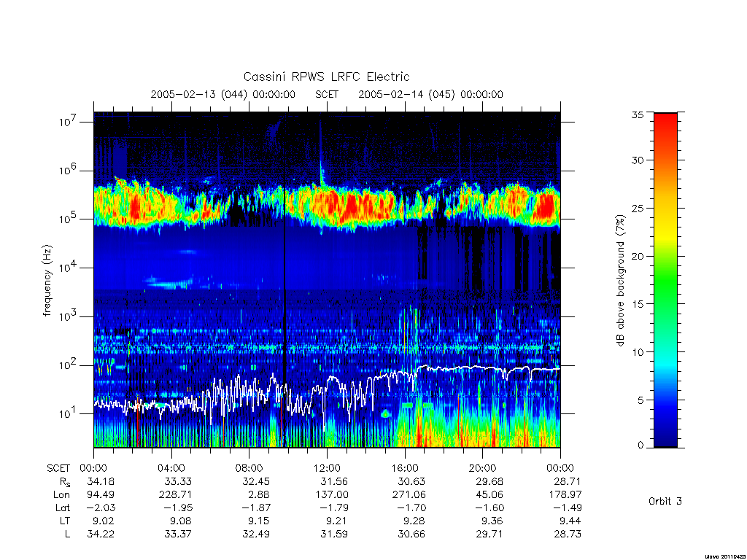
Task: Click the 16:00 time axis label
Action: coord(405,468)
